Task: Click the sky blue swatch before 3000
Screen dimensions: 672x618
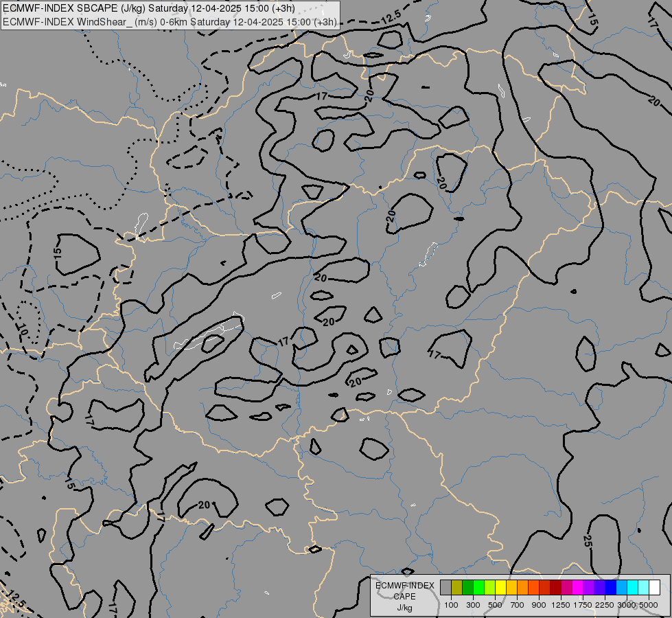Action: [622, 587]
